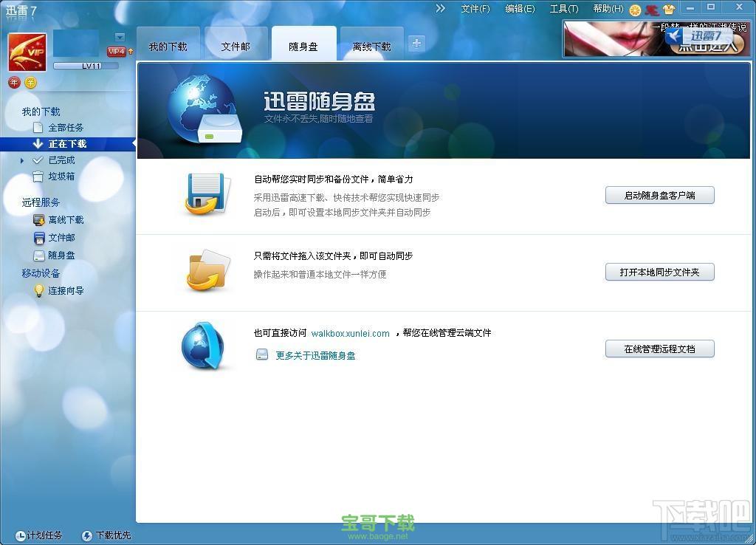Image resolution: width=756 pixels, height=545 pixels.
Task: Click the 启动随身盘客户端 button
Action: (659, 195)
